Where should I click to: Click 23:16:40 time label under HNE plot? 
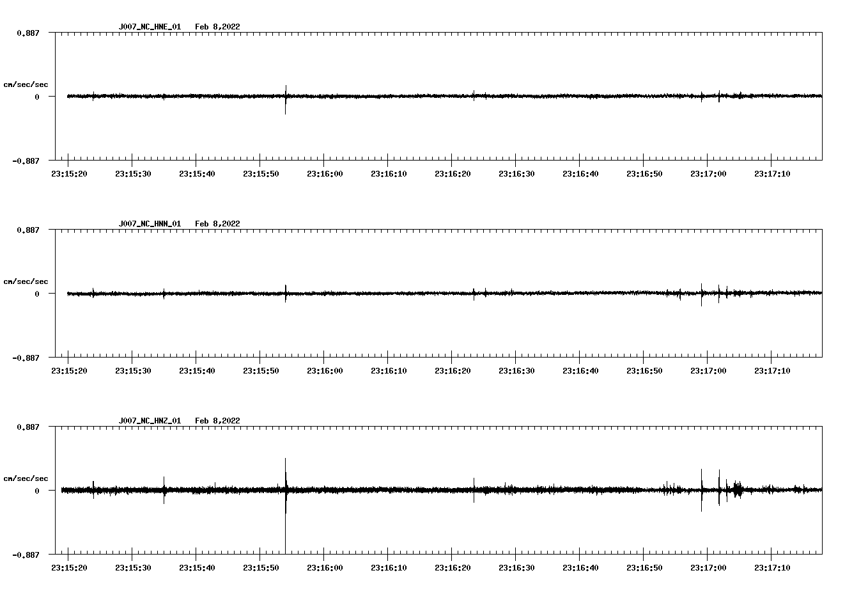pos(580,174)
